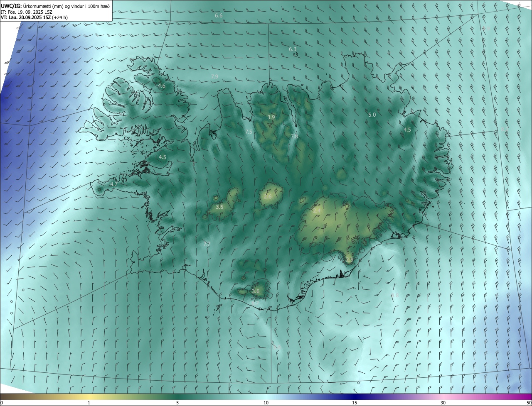
Task: Click the 6.3 value label
Action: [x=293, y=49]
